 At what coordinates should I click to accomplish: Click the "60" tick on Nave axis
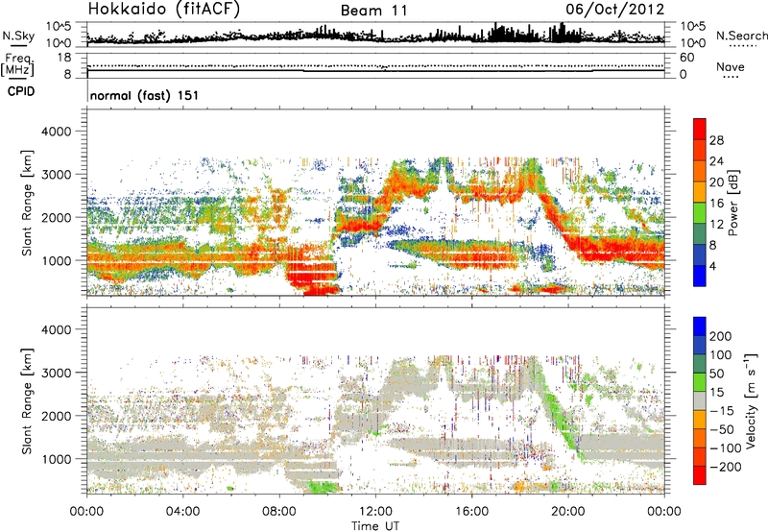(686, 58)
